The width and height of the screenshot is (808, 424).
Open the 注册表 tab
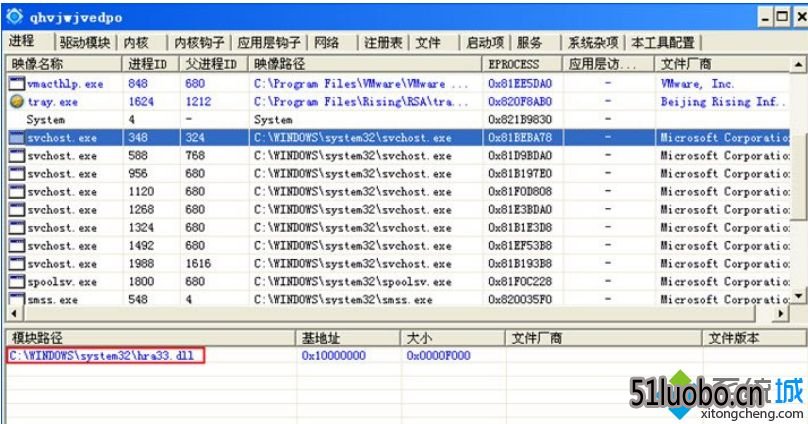[x=382, y=42]
